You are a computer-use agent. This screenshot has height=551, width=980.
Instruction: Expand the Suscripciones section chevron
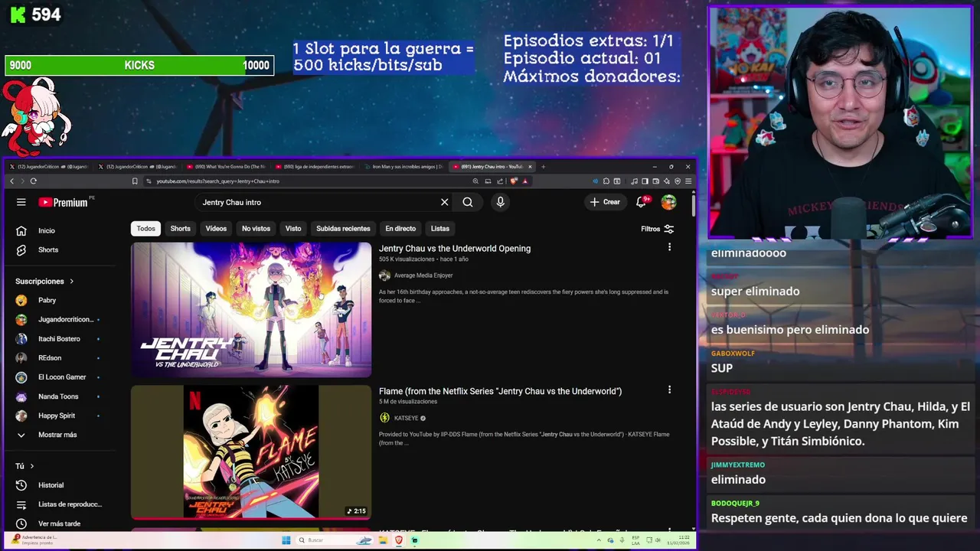pos(72,282)
